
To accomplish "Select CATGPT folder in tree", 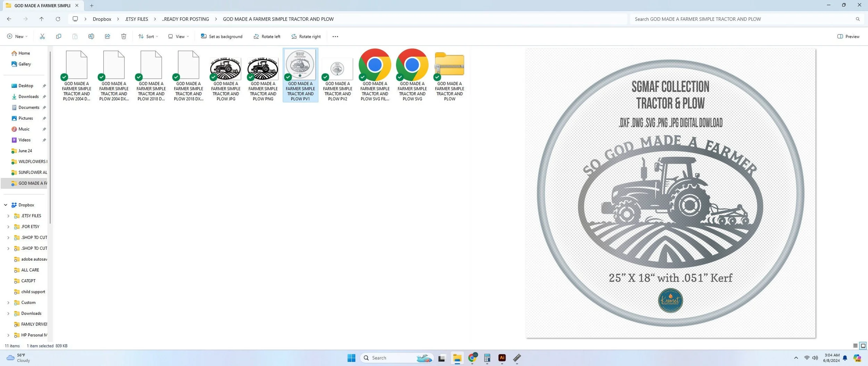I will pos(28,281).
